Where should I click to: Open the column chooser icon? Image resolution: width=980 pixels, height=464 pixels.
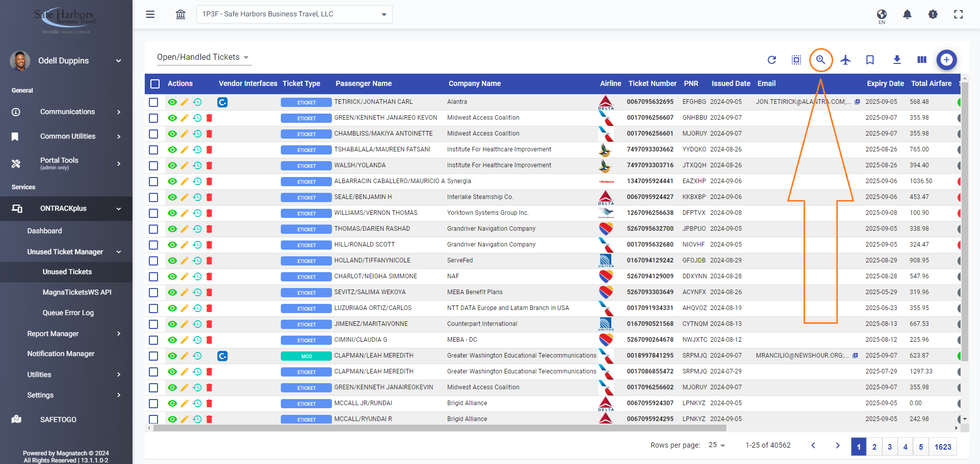(922, 60)
